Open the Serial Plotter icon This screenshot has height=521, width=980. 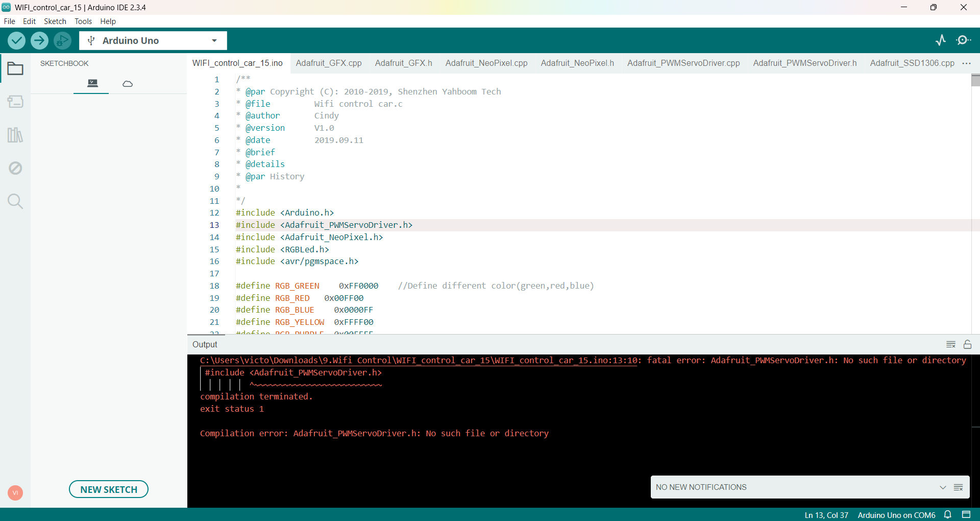click(x=941, y=40)
